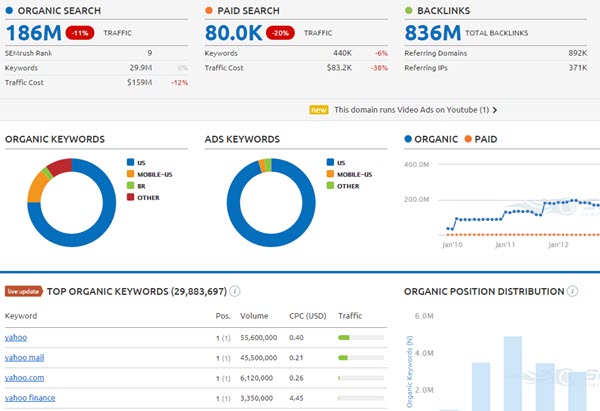The width and height of the screenshot is (600, 411).
Task: Click info icon beside Top Organic Keywords
Action: [235, 292]
